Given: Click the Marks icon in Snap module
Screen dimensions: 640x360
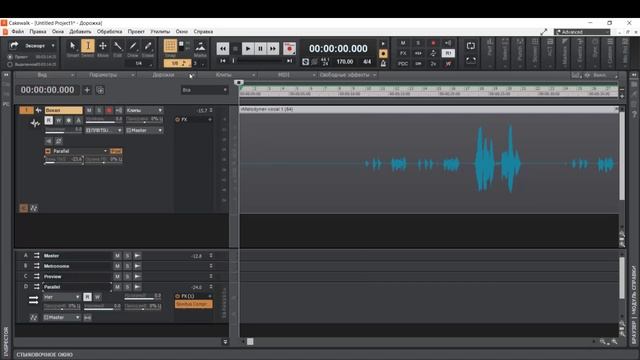Looking at the screenshot, I should [x=200, y=46].
